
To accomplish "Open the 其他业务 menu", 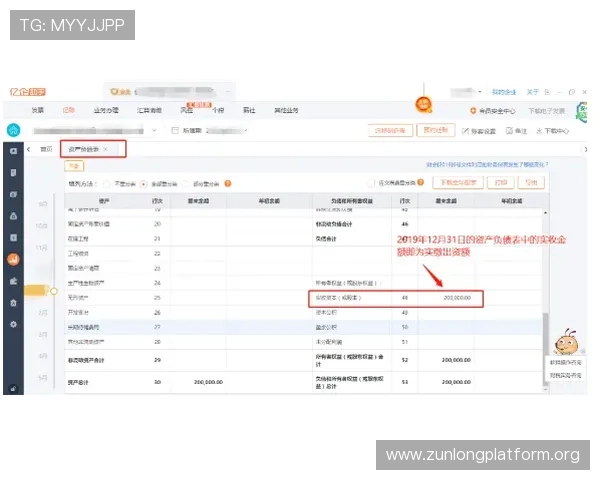I will (286, 110).
